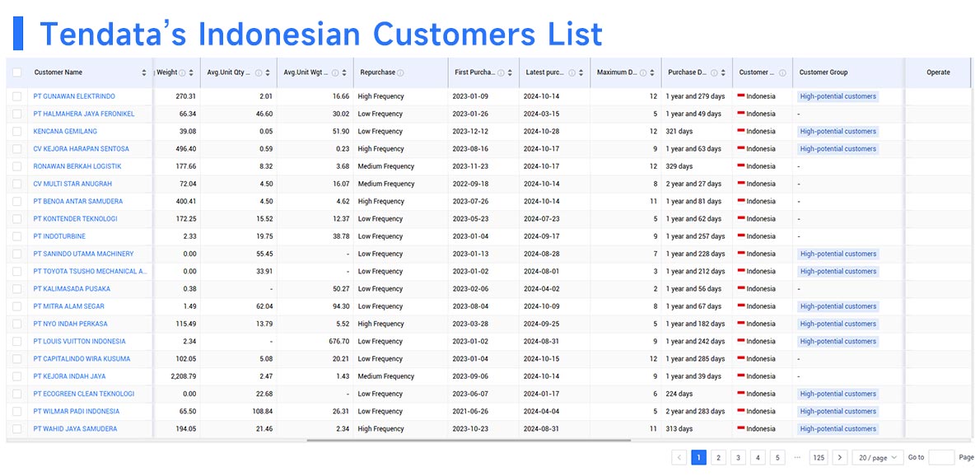
Task: Sort by Customer Name column arrows
Action: [x=144, y=73]
